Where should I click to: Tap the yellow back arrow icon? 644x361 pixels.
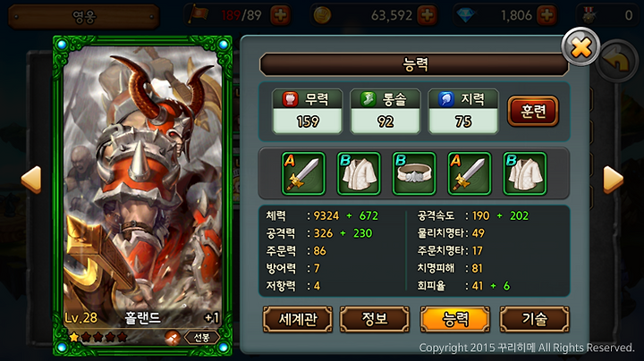point(617,62)
